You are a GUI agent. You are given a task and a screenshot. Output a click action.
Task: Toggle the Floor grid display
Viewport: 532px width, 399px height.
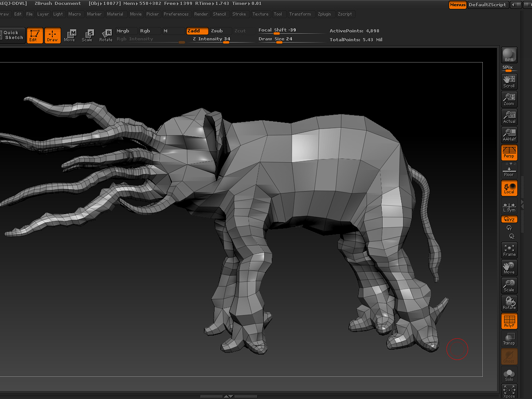coord(509,171)
